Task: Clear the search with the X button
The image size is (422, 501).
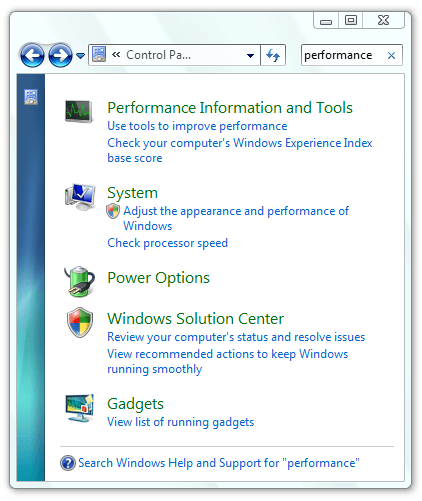Action: click(x=391, y=55)
